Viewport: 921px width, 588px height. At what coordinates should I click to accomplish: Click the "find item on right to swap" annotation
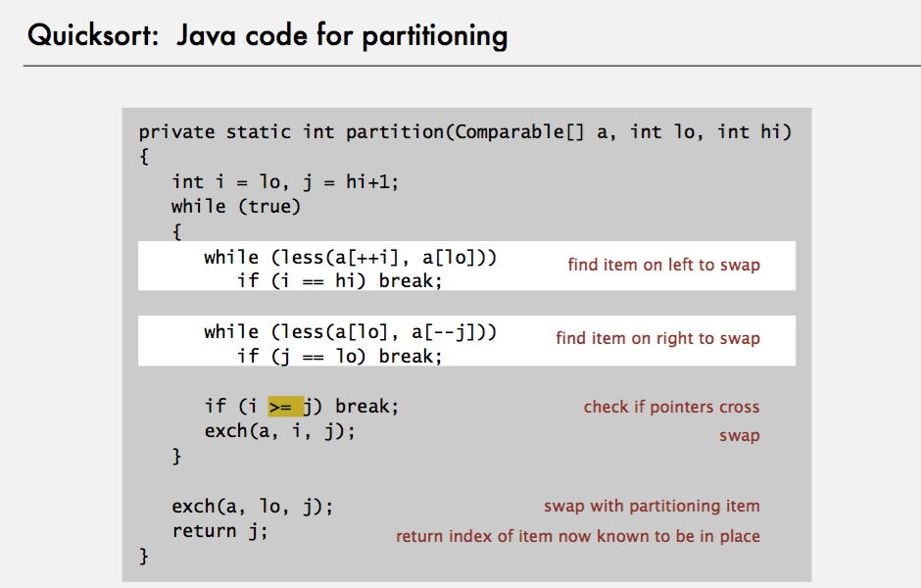(657, 338)
